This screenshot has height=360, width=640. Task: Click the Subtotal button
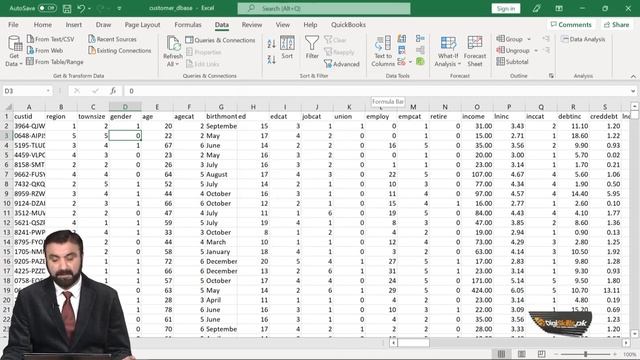click(x=513, y=62)
